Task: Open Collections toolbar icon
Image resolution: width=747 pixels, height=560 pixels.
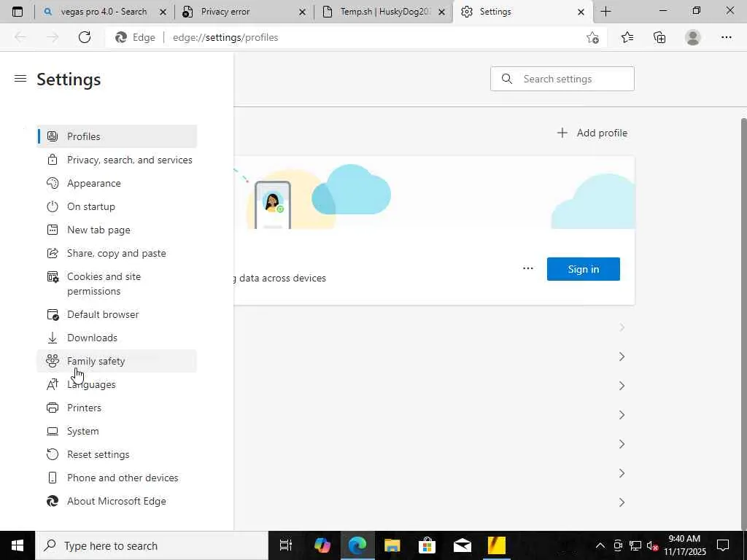Action: 659,38
